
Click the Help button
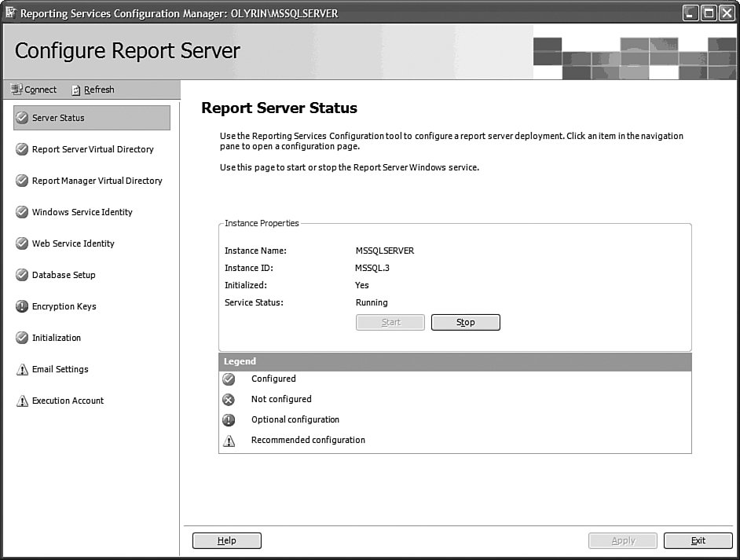click(x=226, y=540)
